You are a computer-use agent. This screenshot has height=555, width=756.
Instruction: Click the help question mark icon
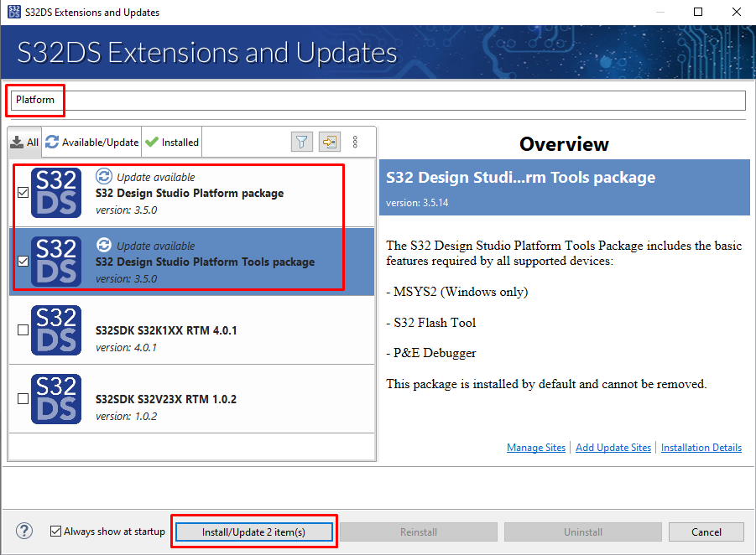pos(24,531)
